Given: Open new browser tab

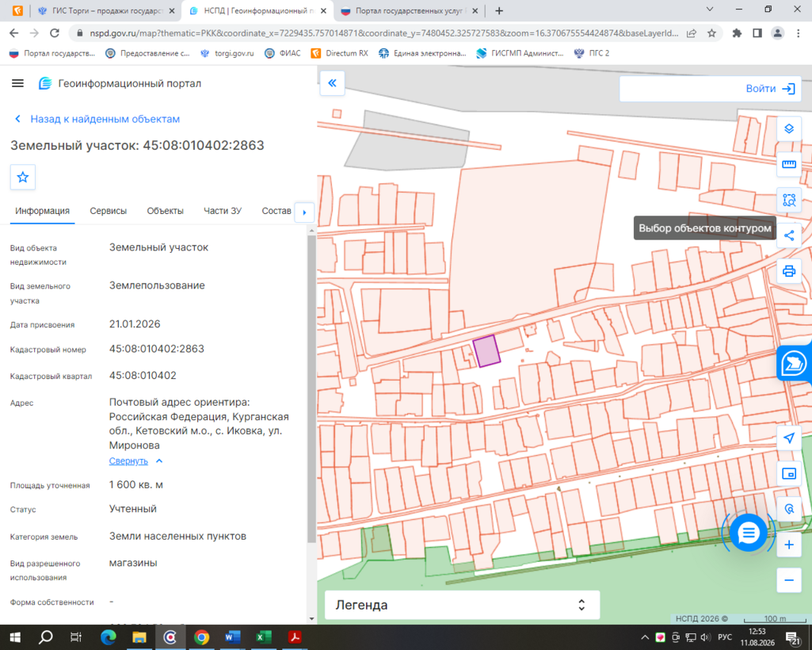Looking at the screenshot, I should [x=499, y=10].
